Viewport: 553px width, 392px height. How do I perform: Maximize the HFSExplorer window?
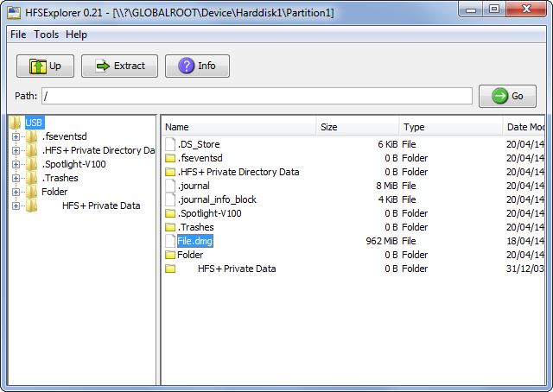(x=494, y=9)
